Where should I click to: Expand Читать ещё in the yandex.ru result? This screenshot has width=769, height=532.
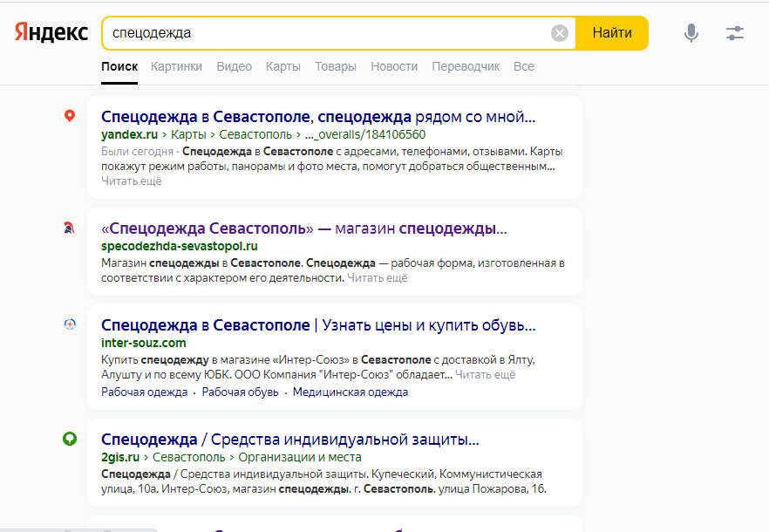pos(131,181)
